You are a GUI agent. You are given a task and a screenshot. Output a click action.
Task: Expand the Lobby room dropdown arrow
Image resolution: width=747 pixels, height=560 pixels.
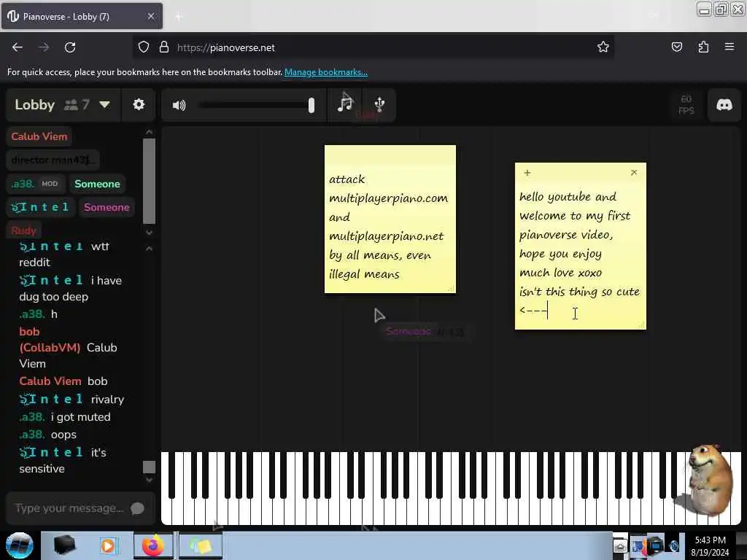pos(104,104)
